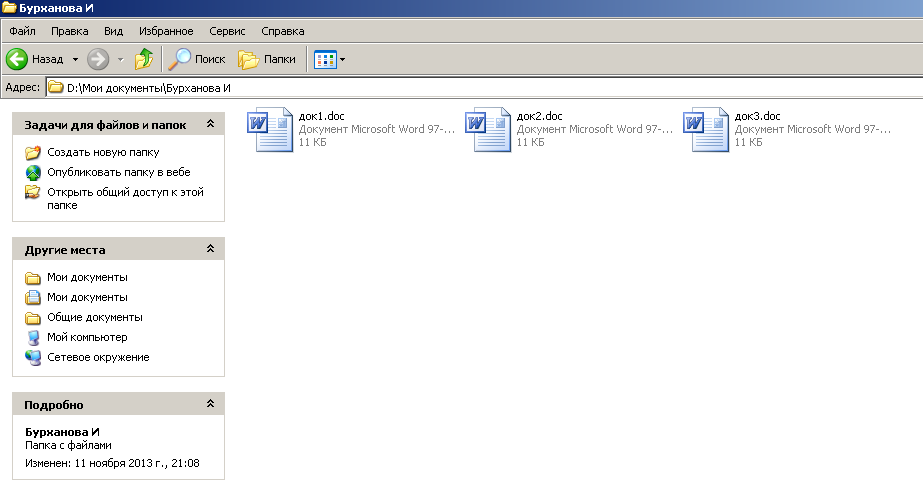Image resolution: width=923 pixels, height=501 pixels.
Task: Select the док1.doc file name
Action: [x=321, y=116]
